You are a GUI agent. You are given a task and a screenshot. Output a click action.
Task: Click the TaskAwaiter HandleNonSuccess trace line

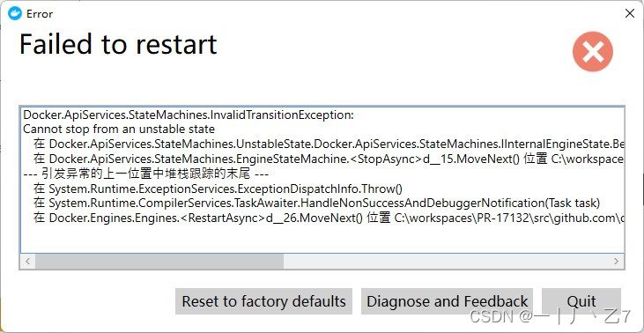tap(316, 203)
